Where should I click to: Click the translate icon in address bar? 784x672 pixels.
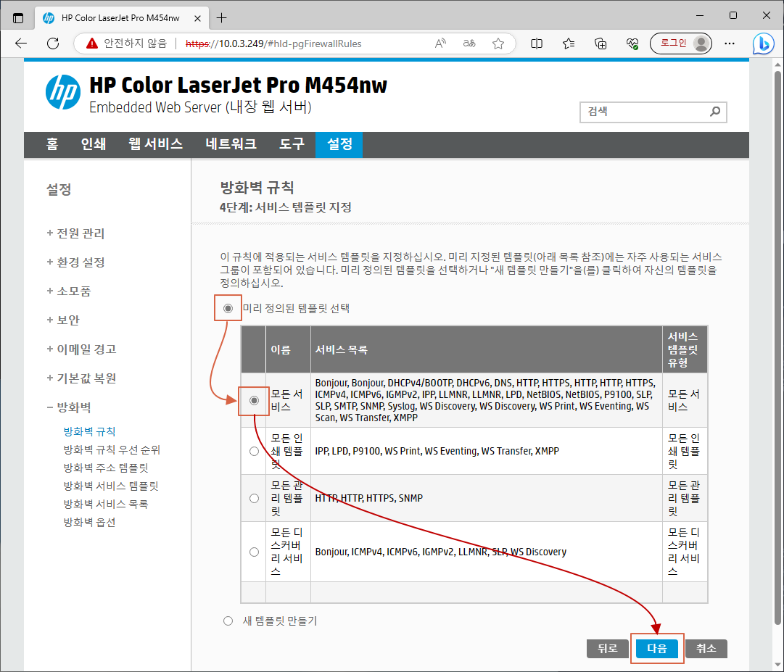pyautogui.click(x=469, y=43)
